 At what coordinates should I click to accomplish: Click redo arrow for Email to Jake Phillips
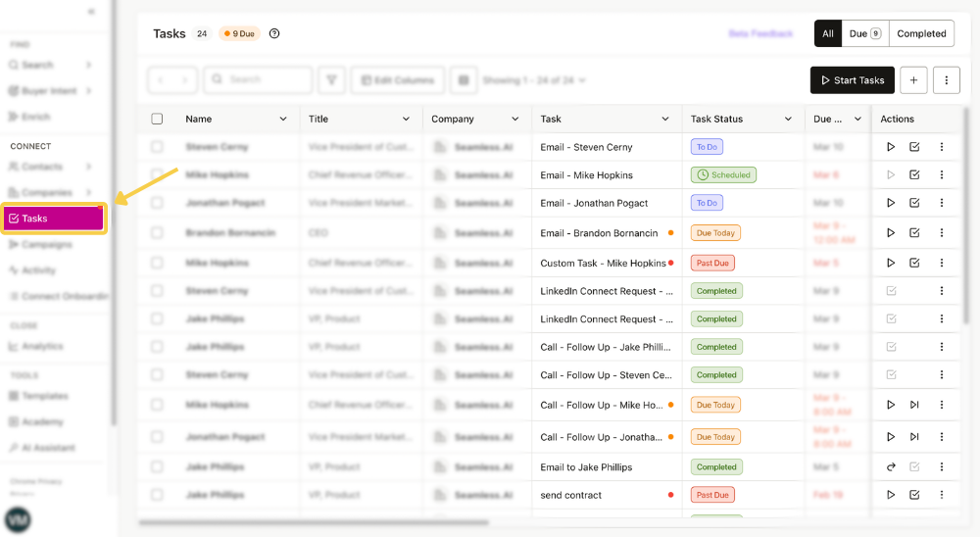point(891,467)
